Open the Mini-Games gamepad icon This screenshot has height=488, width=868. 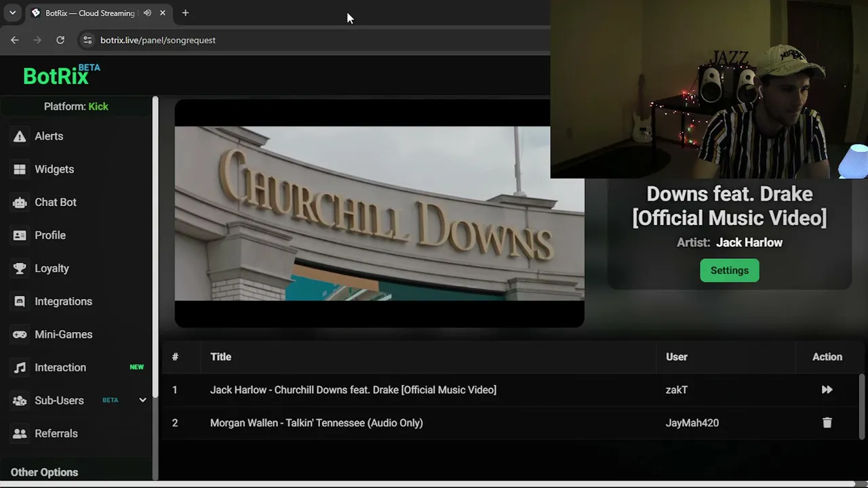tap(20, 335)
